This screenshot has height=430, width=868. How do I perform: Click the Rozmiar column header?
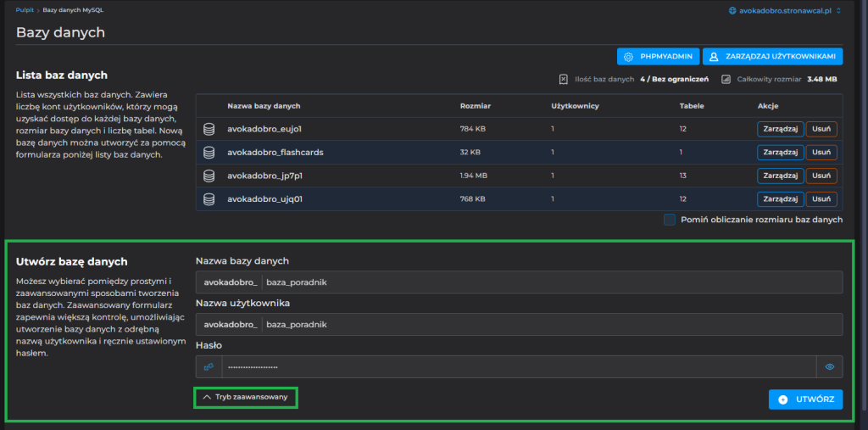[476, 106]
